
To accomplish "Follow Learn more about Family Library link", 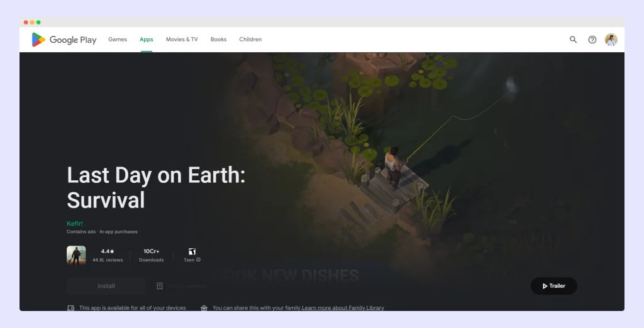I will (343, 308).
